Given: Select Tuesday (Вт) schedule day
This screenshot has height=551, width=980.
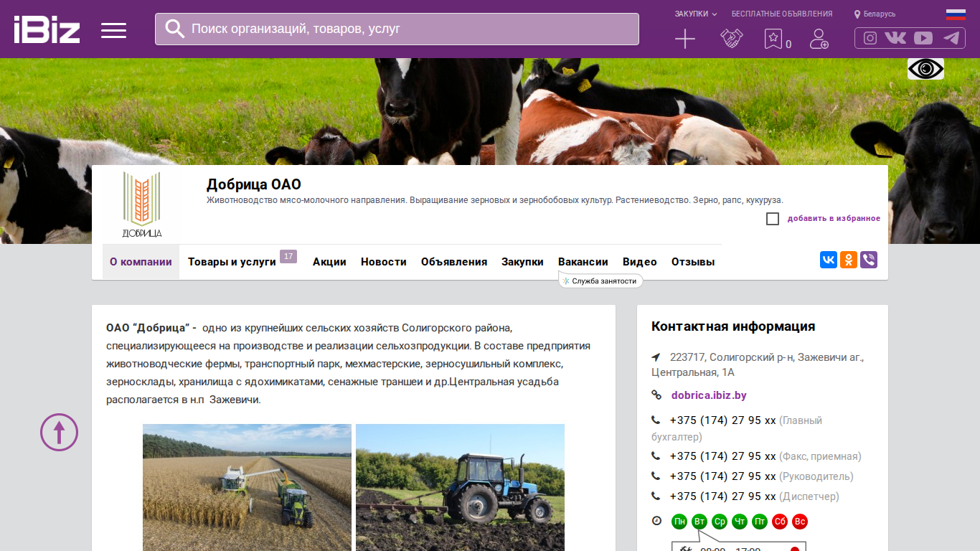Looking at the screenshot, I should pos(699,522).
